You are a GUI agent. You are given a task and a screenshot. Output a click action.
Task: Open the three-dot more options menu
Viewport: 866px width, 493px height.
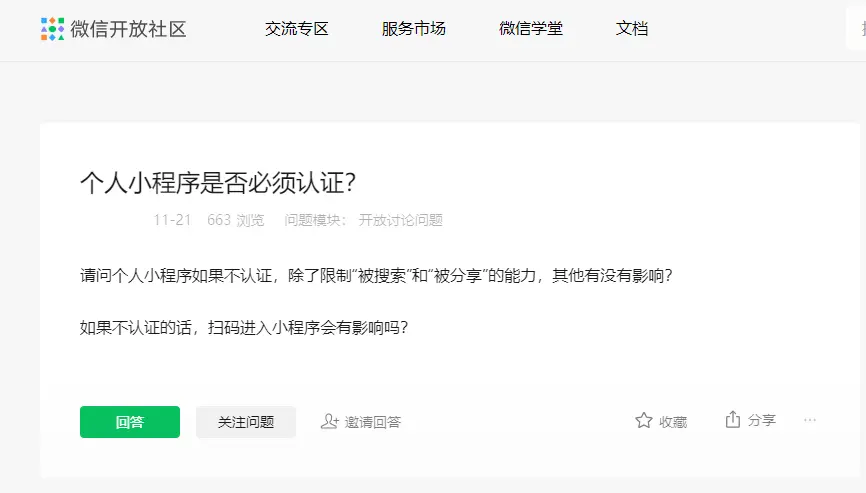[x=810, y=420]
